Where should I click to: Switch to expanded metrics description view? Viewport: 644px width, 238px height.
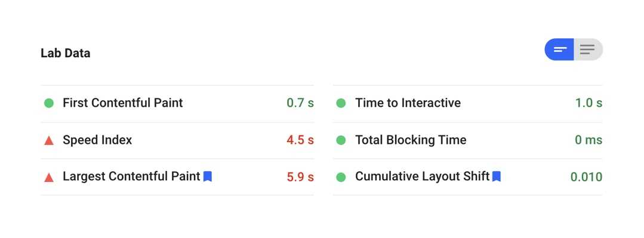click(588, 50)
